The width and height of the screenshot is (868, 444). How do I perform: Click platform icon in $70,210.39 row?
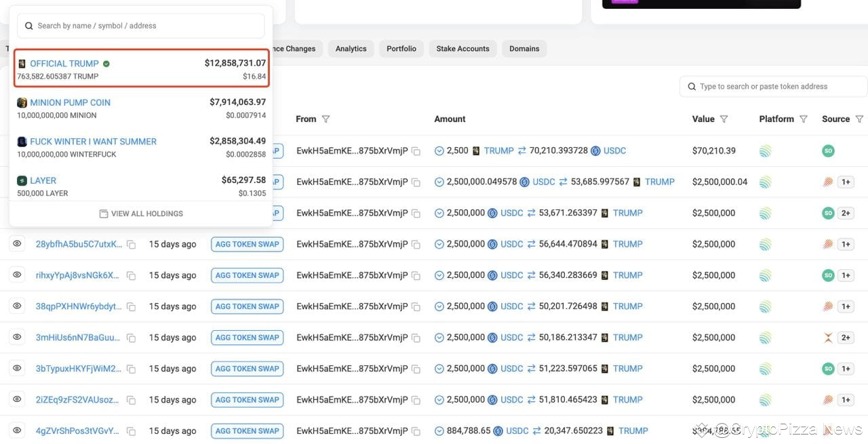coord(765,151)
